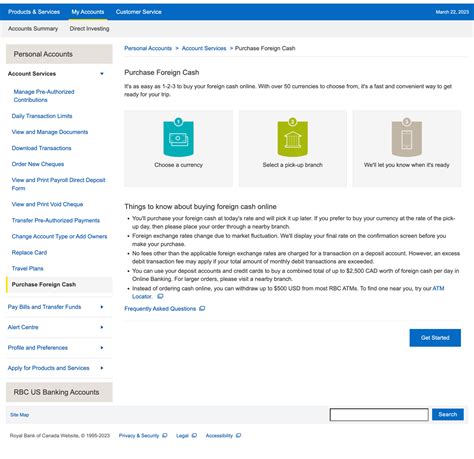
Task: Expand Pay Bills and Transfer Funds arrow
Action: (102, 307)
